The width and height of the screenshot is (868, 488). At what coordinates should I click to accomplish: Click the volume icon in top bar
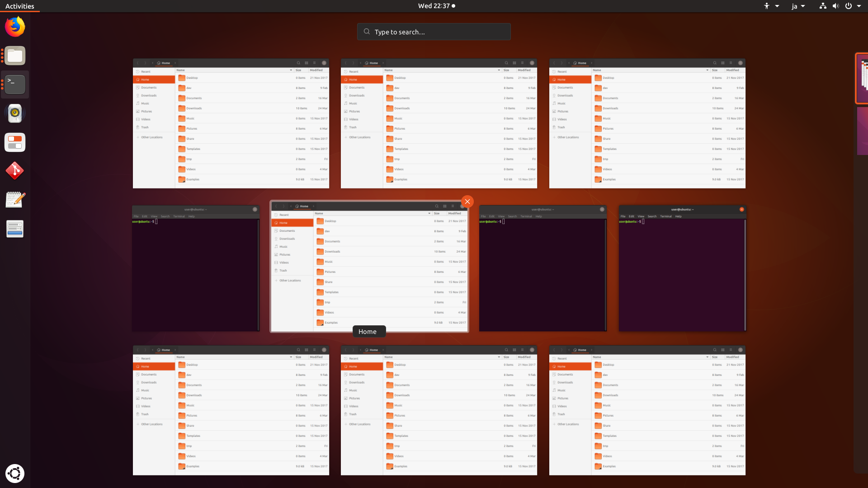[x=835, y=6]
